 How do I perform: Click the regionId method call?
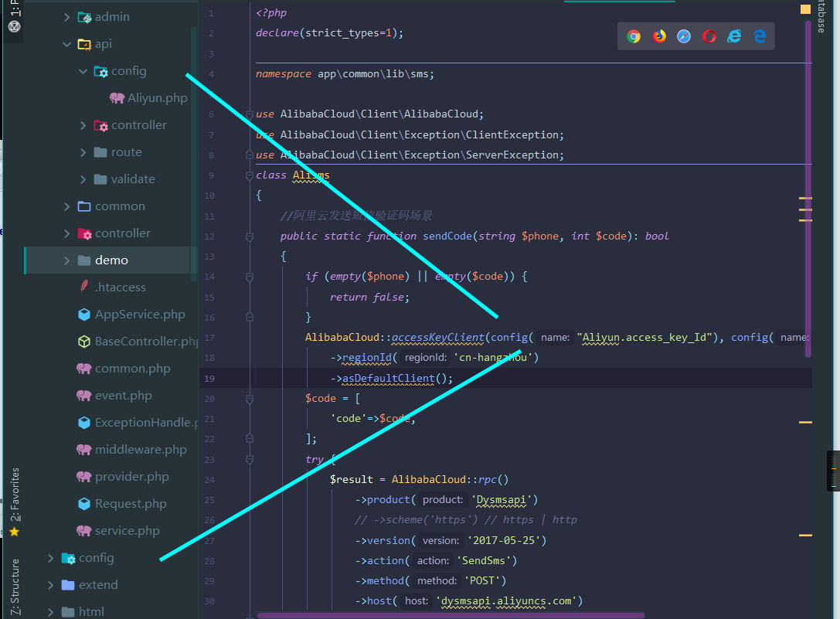[367, 358]
